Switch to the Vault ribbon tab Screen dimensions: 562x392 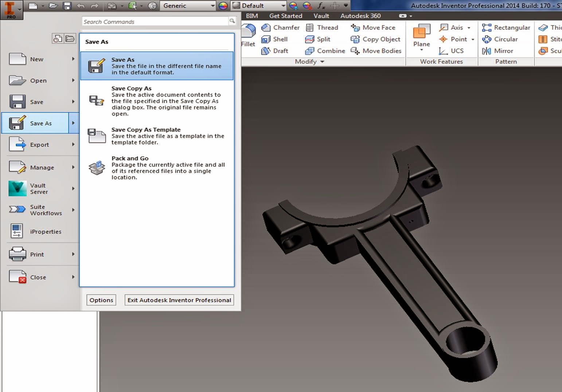[321, 16]
